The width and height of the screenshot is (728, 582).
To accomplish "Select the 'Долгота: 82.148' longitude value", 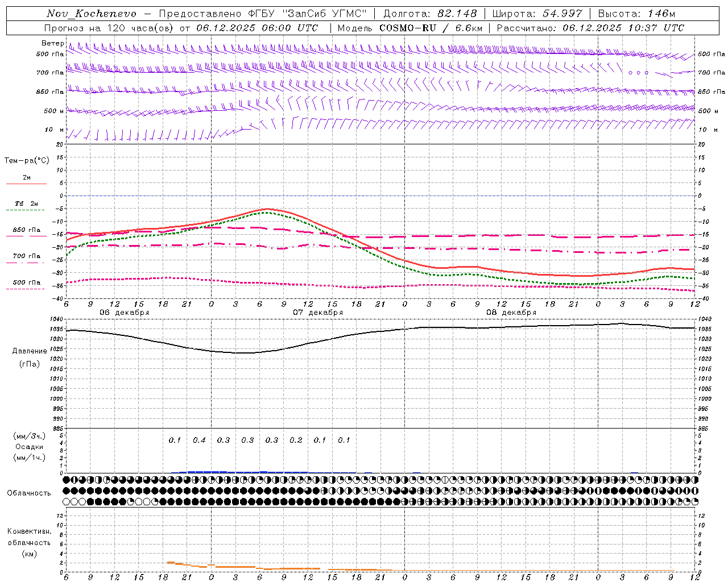I will tap(430, 14).
